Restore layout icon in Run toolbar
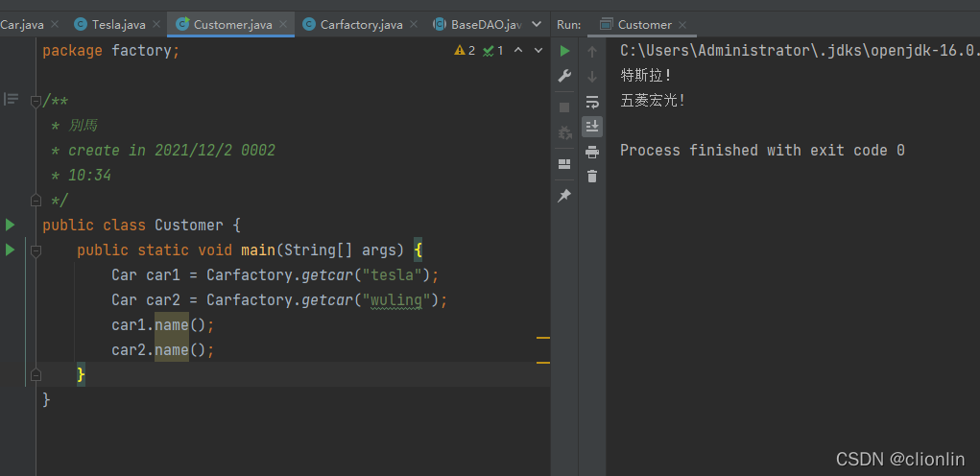This screenshot has height=476, width=980. [564, 164]
